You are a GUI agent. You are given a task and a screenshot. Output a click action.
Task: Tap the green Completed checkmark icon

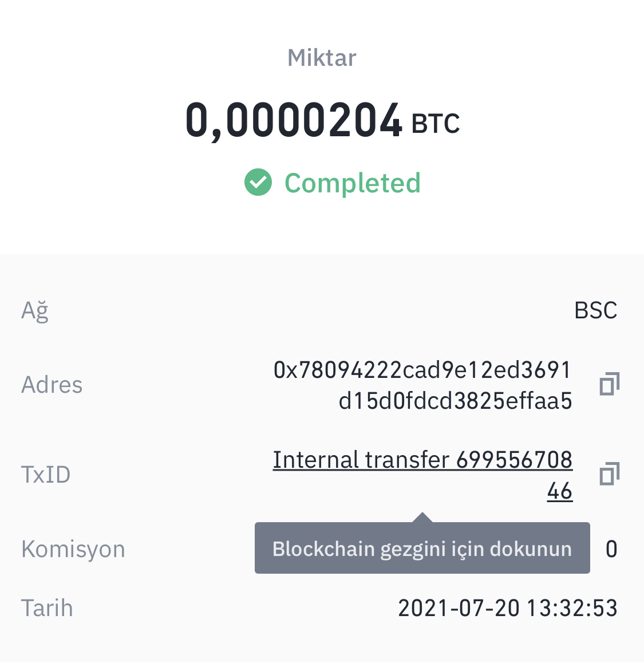pos(258,182)
